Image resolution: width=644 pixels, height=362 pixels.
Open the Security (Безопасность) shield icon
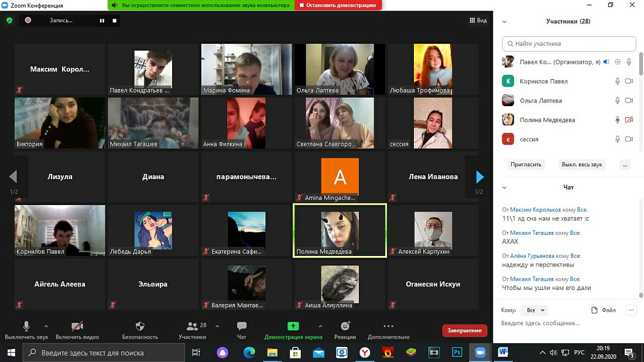(140, 326)
